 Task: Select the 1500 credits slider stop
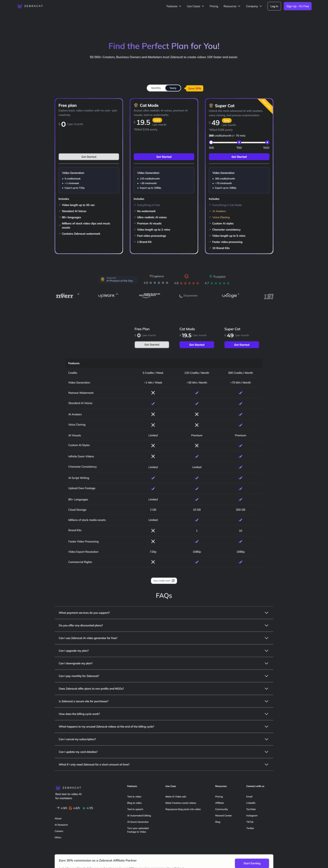click(x=267, y=142)
